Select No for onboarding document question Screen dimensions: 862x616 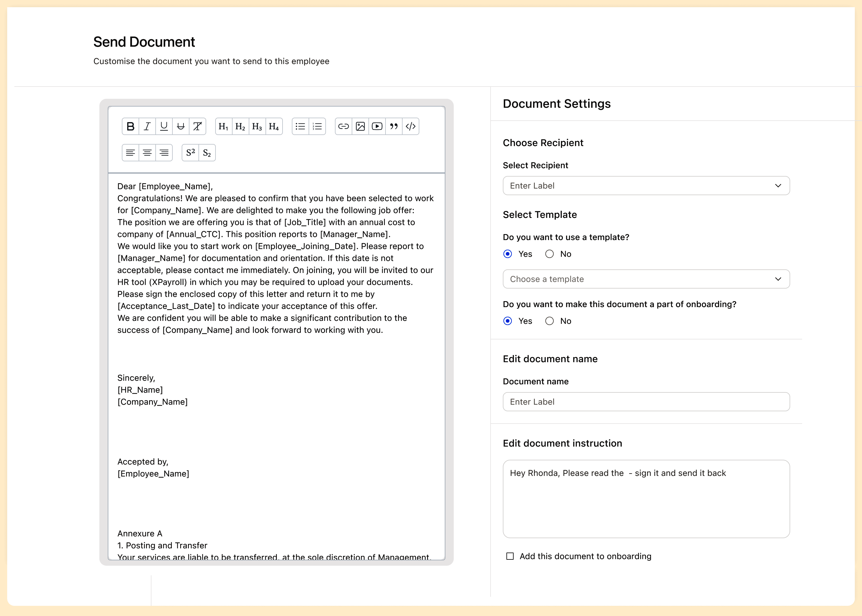coord(550,321)
